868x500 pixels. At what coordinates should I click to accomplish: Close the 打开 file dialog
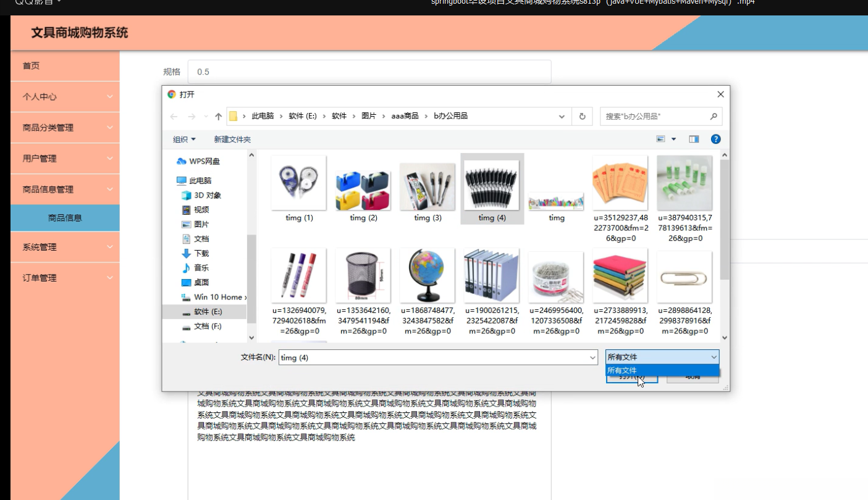[x=720, y=94]
